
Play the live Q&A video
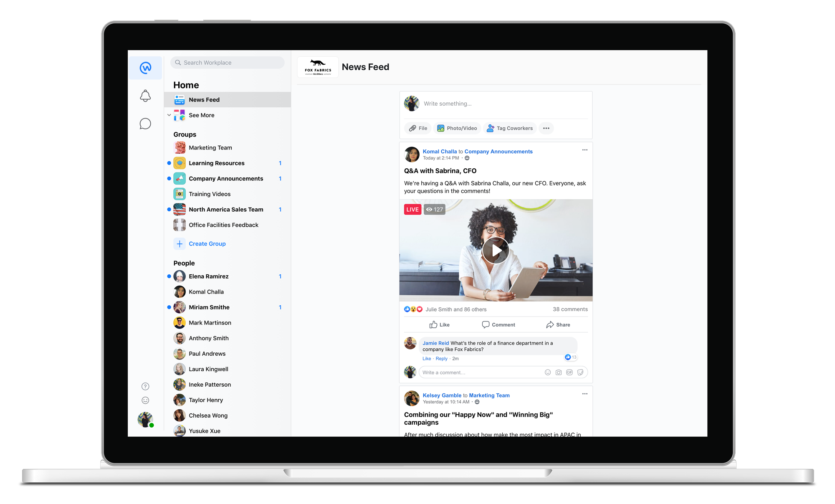pos(496,251)
